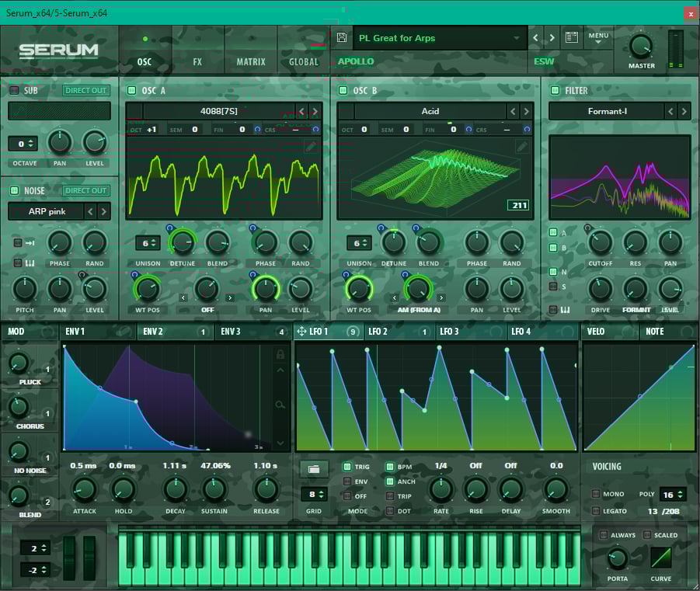Open the preset name dropdown

point(440,38)
